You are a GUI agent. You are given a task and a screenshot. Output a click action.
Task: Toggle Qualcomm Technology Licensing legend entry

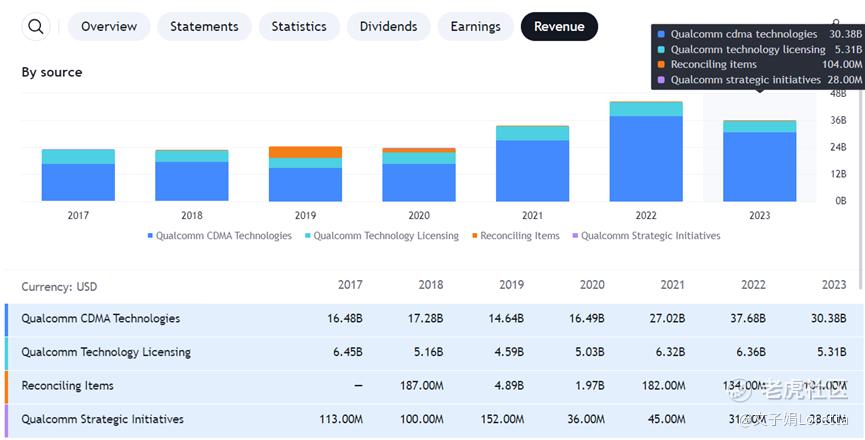point(382,235)
